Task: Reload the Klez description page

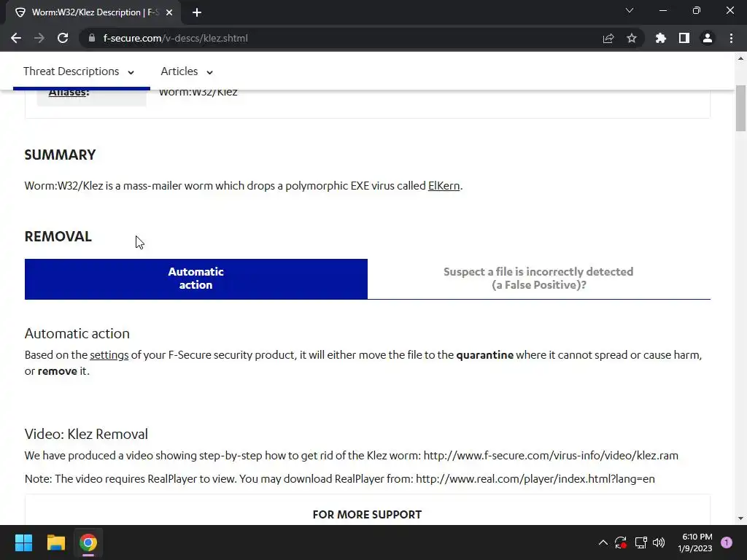Action: [63, 38]
